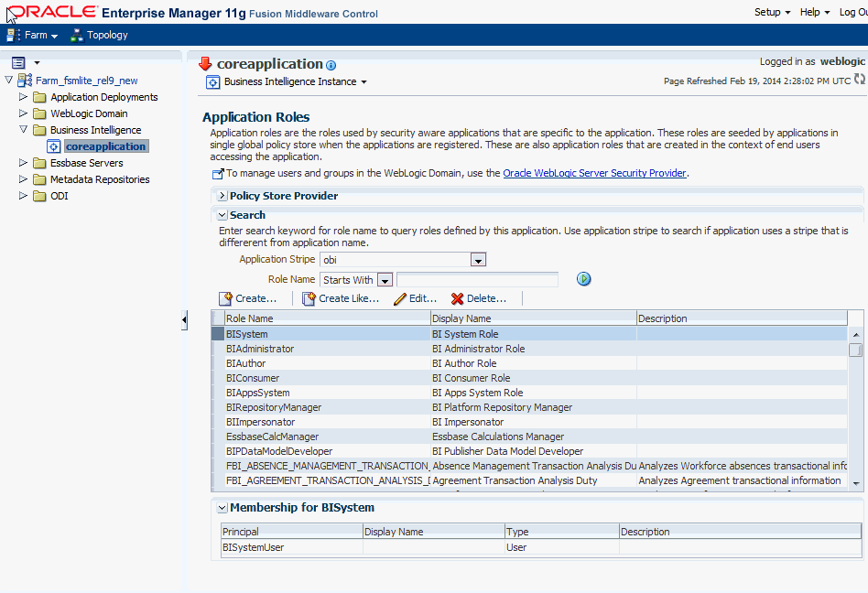The width and height of the screenshot is (868, 593).
Task: Collapse the navigation pane with splitter arrow
Action: 184,319
